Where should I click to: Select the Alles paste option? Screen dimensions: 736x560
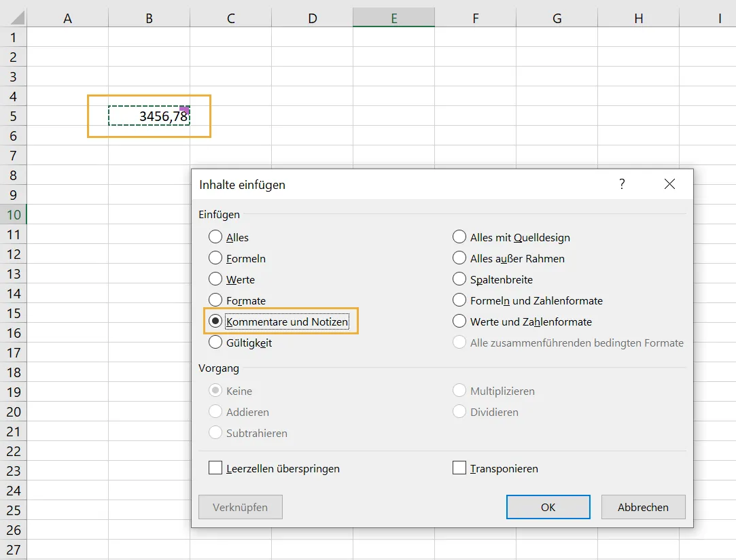click(216, 237)
